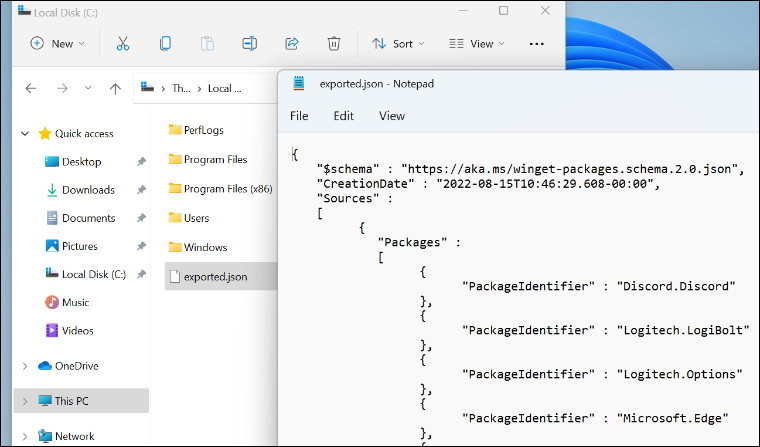Go back with the left arrow button
760x447 pixels.
point(31,88)
